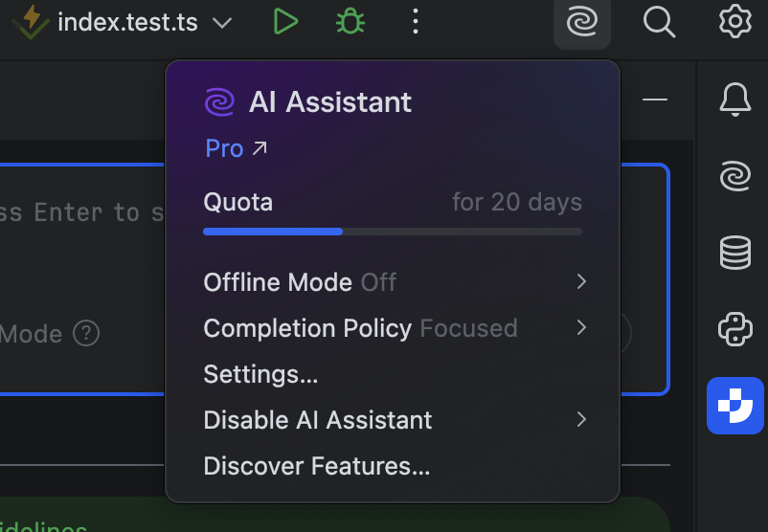Click the green Run button
This screenshot has width=768, height=532.
pyautogui.click(x=284, y=22)
